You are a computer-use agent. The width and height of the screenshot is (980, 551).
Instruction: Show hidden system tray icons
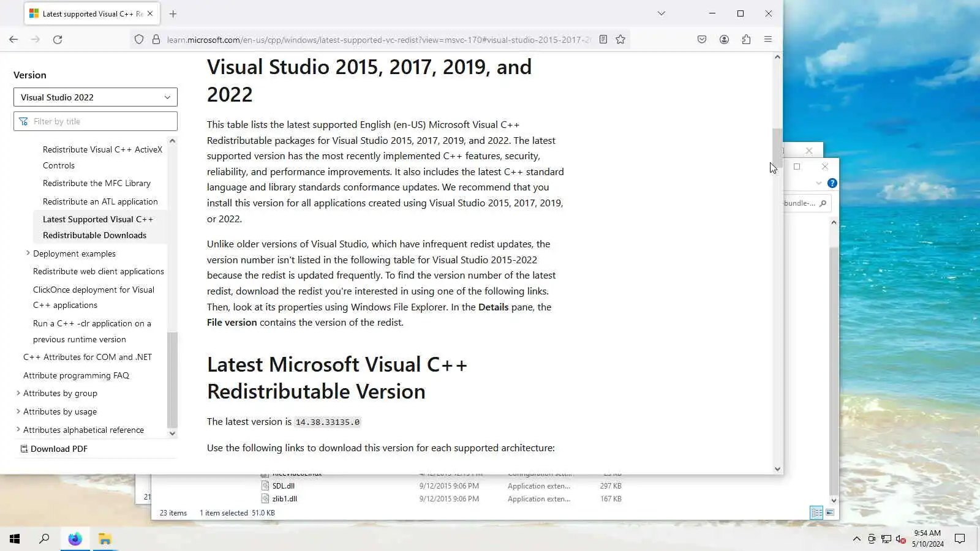click(856, 539)
